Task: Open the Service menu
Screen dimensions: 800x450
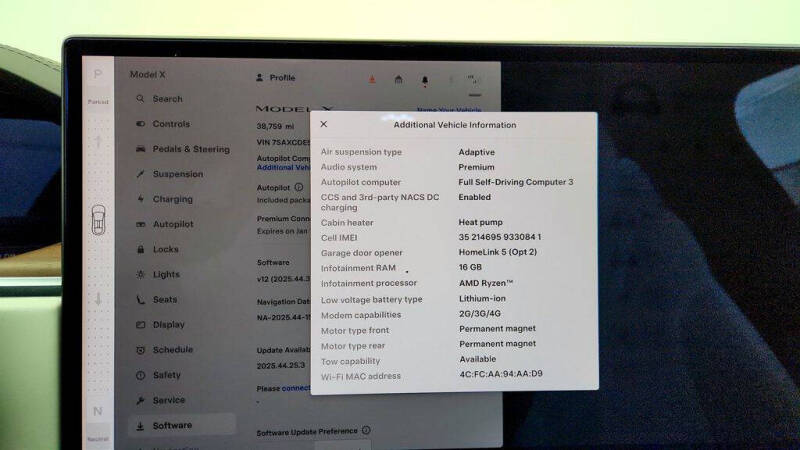Action: [168, 400]
